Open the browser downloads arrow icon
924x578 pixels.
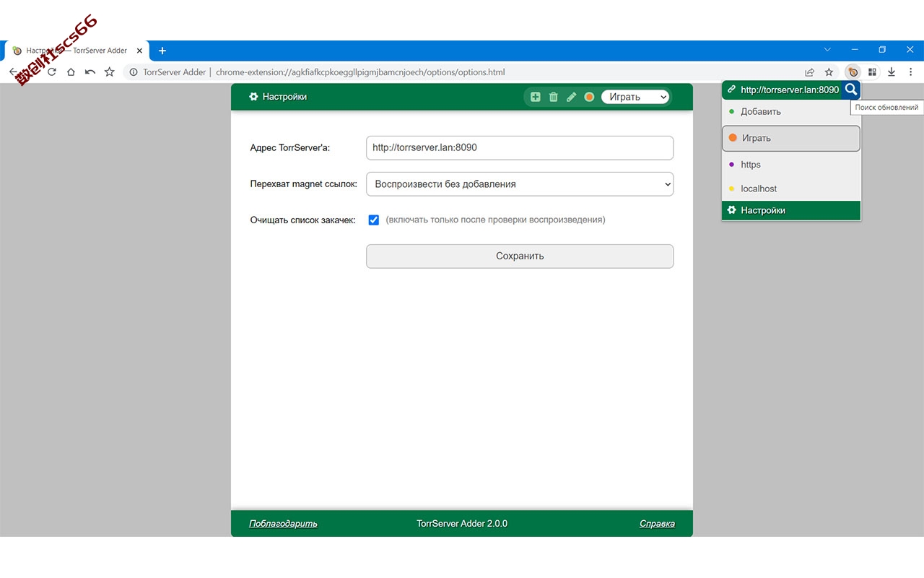(892, 72)
